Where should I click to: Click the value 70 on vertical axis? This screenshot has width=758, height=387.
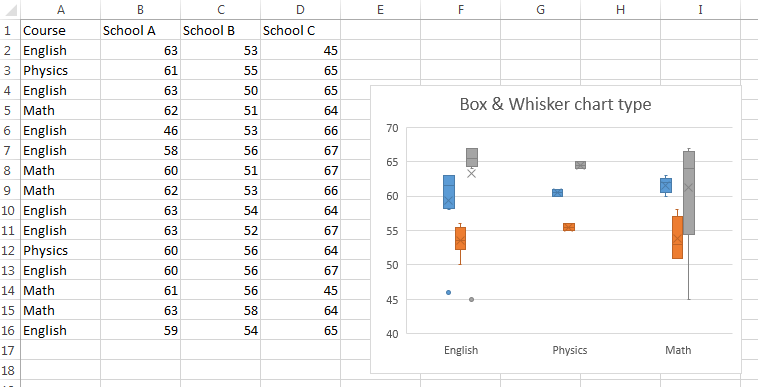[392, 128]
